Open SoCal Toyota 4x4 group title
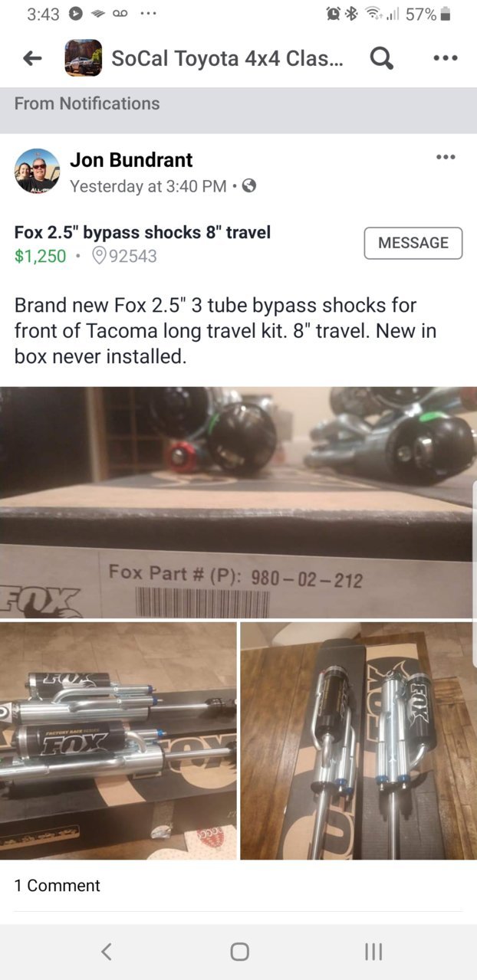This screenshot has height=980, width=477. (x=228, y=58)
